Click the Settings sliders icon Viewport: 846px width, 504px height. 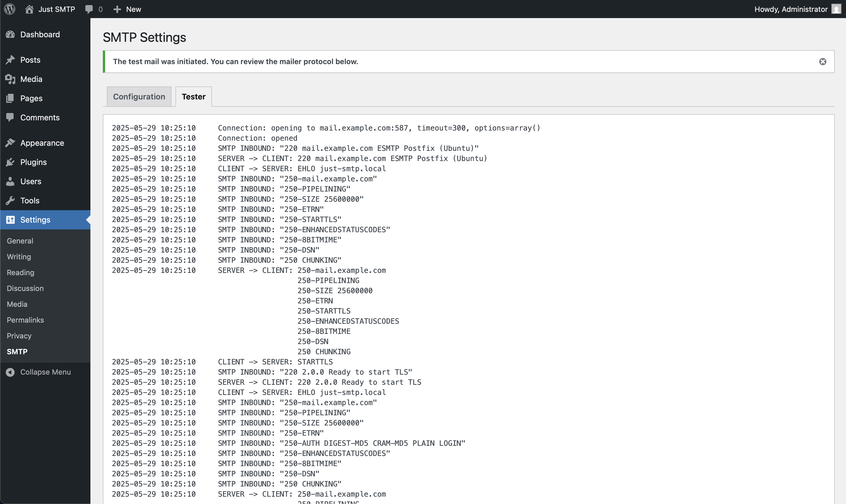[x=10, y=220]
